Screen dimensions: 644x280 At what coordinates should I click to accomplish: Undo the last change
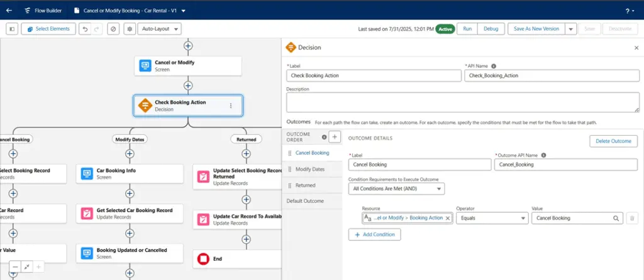(x=85, y=29)
